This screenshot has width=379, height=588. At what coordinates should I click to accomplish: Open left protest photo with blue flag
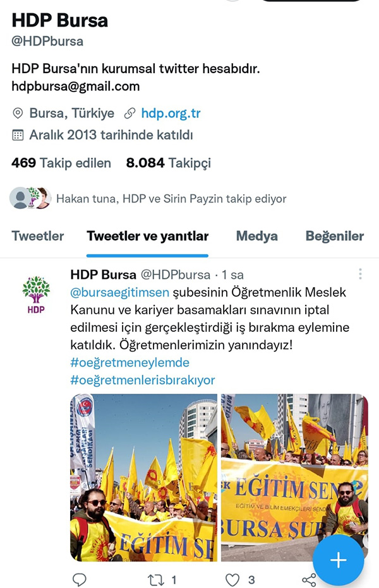click(x=143, y=478)
